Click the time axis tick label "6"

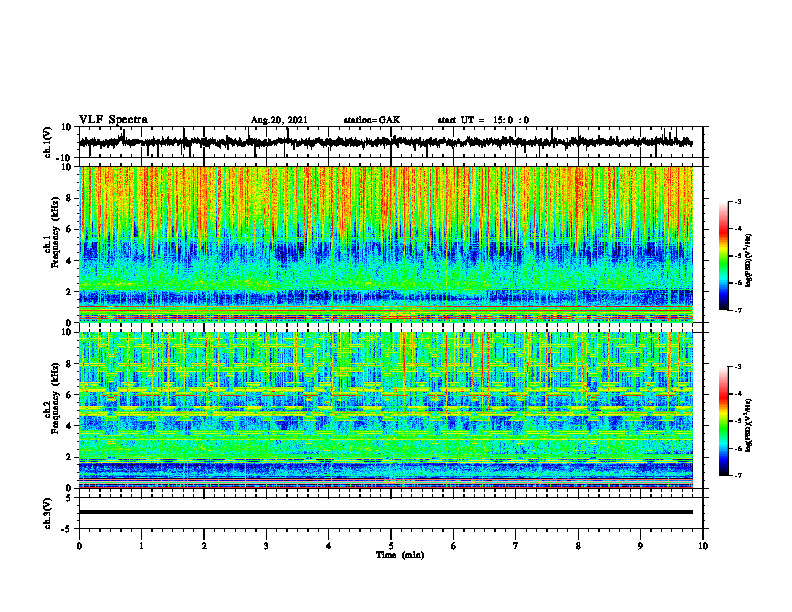click(x=453, y=546)
